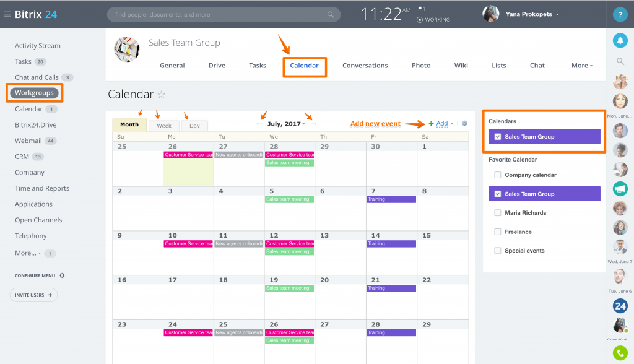Open the blue 24 icon in the right sidebar

[x=620, y=306]
